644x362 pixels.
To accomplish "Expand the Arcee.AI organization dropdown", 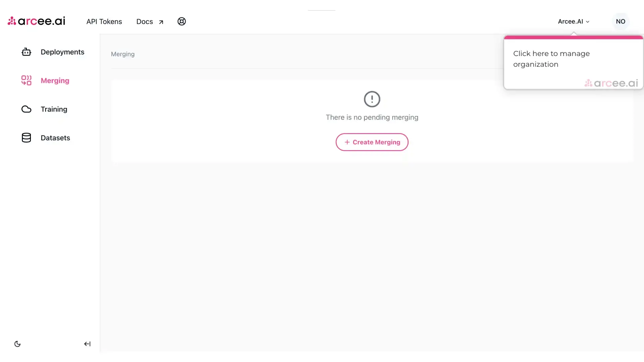I will [573, 21].
